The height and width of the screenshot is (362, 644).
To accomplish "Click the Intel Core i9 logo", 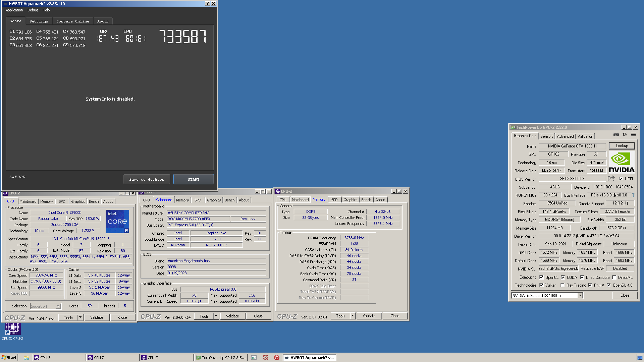I will pos(117,222).
